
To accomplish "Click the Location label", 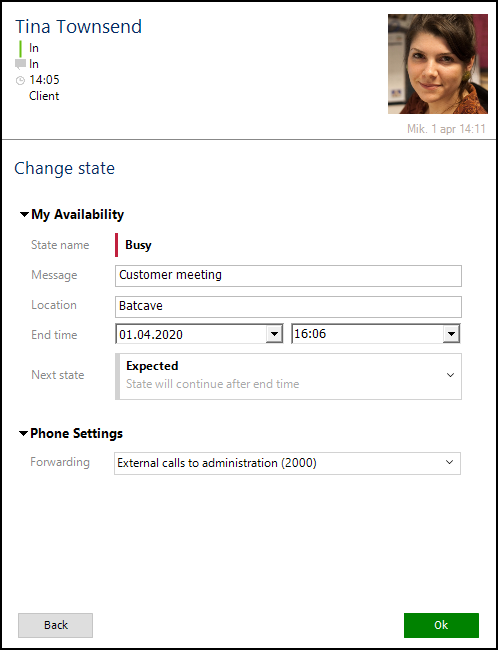I will (x=54, y=305).
